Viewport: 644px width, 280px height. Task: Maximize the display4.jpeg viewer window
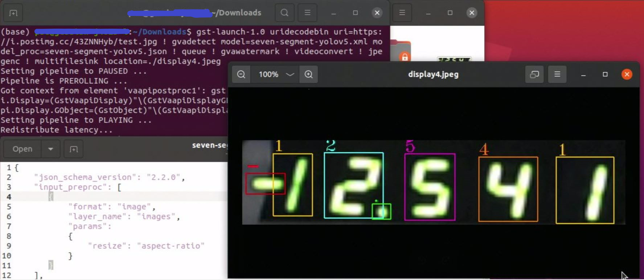[x=605, y=74]
